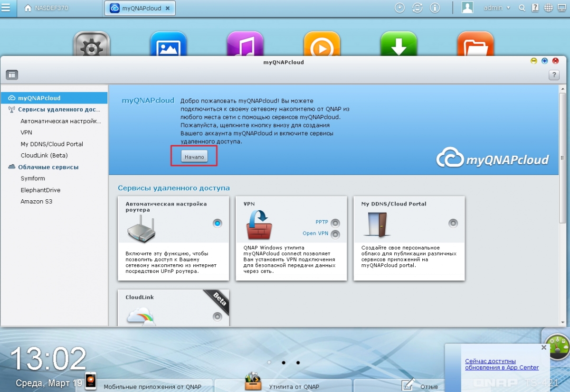
Task: Open App Center updates notification link
Action: pyautogui.click(x=502, y=364)
